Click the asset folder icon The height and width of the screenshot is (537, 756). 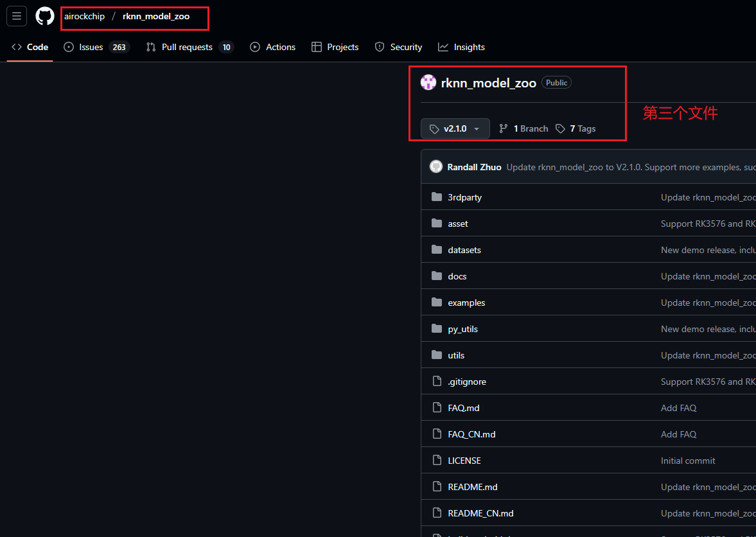pos(437,223)
